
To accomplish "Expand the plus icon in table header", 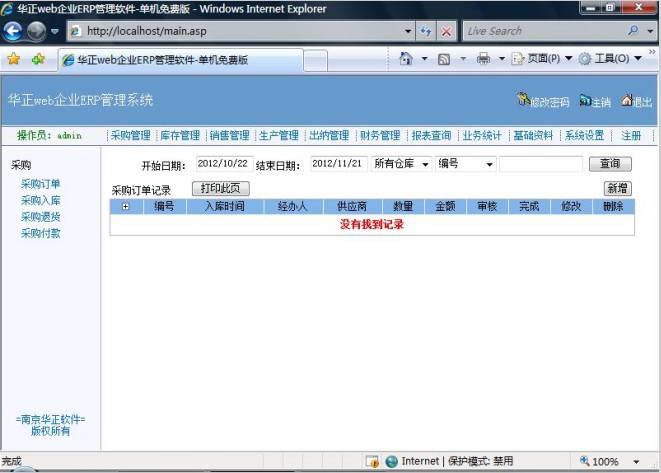I will point(126,207).
